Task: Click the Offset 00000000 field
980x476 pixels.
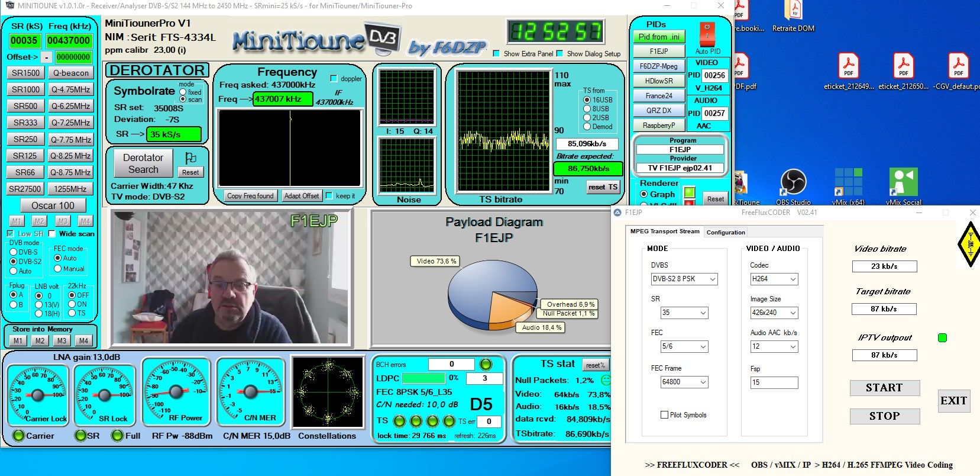Action: point(73,57)
